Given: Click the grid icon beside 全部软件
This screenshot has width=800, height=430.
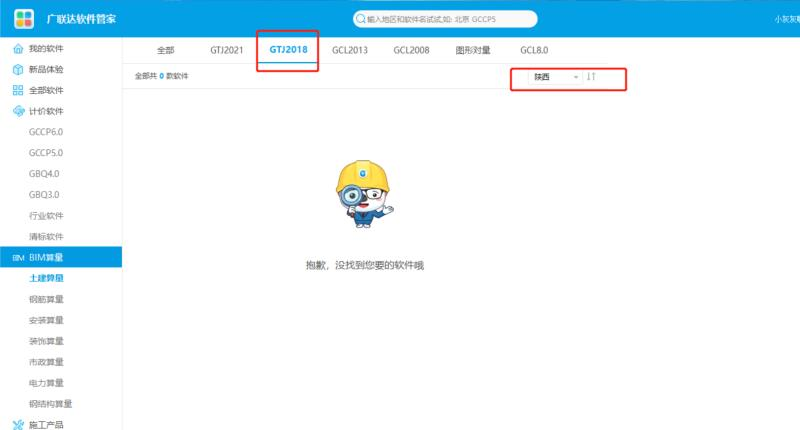Looking at the screenshot, I should coord(18,90).
